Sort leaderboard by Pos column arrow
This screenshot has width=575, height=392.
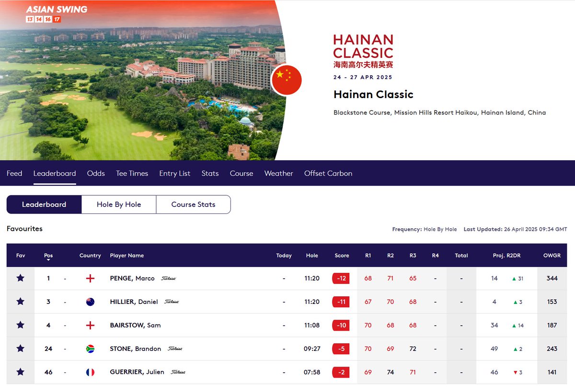[48, 260]
